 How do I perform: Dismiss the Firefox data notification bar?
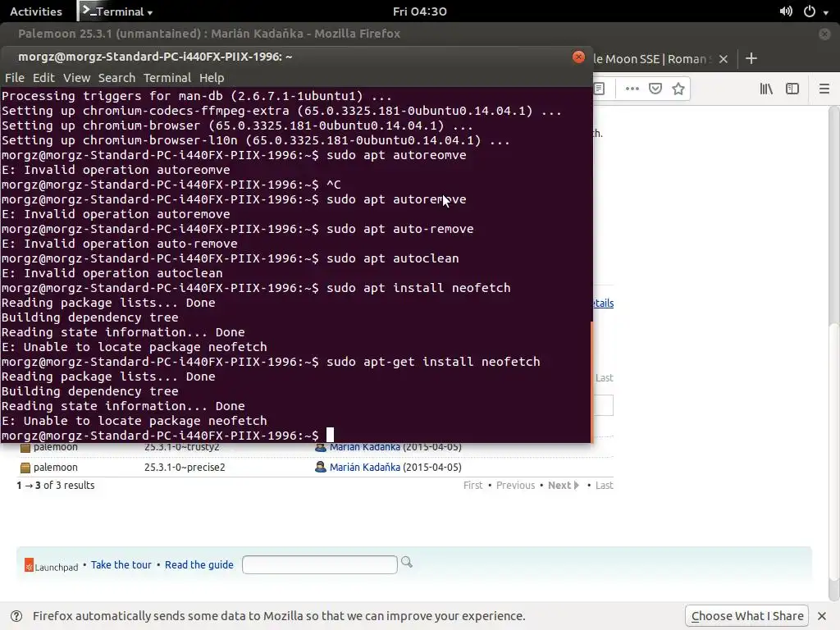click(x=822, y=616)
